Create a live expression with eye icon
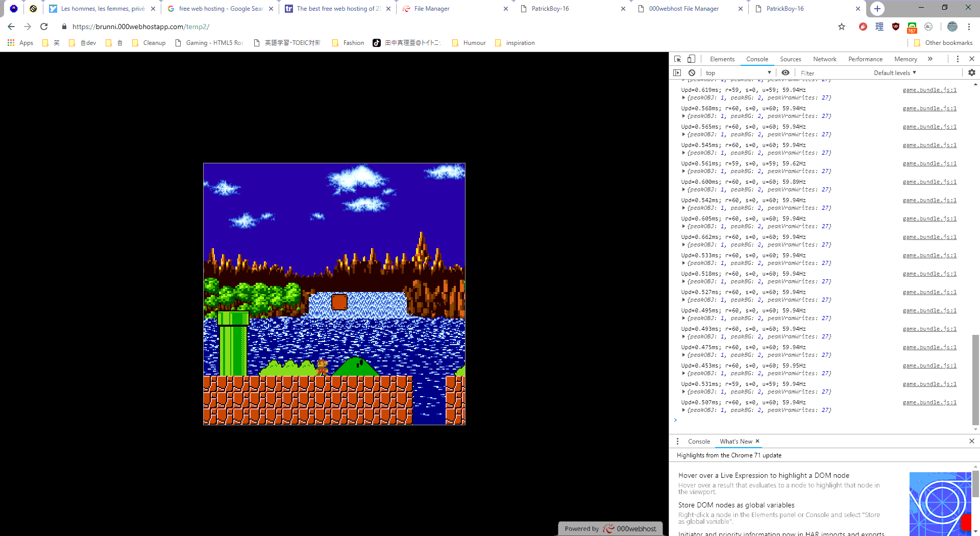 786,73
